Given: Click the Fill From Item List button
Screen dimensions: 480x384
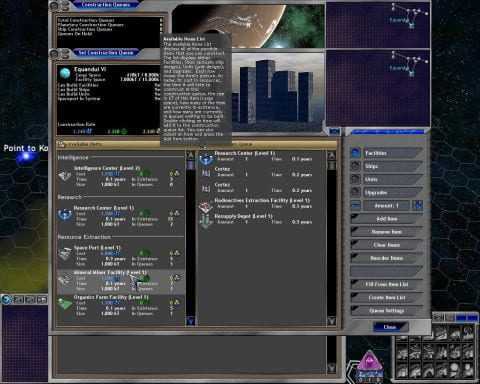Looking at the screenshot, I should [x=387, y=284].
